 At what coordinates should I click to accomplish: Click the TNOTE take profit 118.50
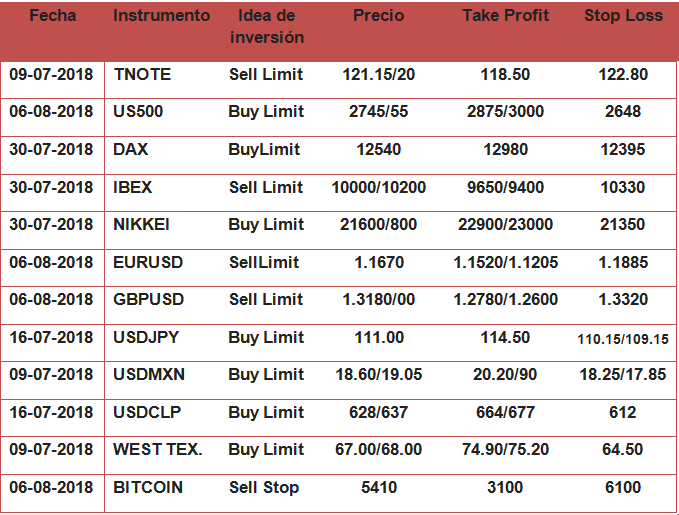(504, 75)
